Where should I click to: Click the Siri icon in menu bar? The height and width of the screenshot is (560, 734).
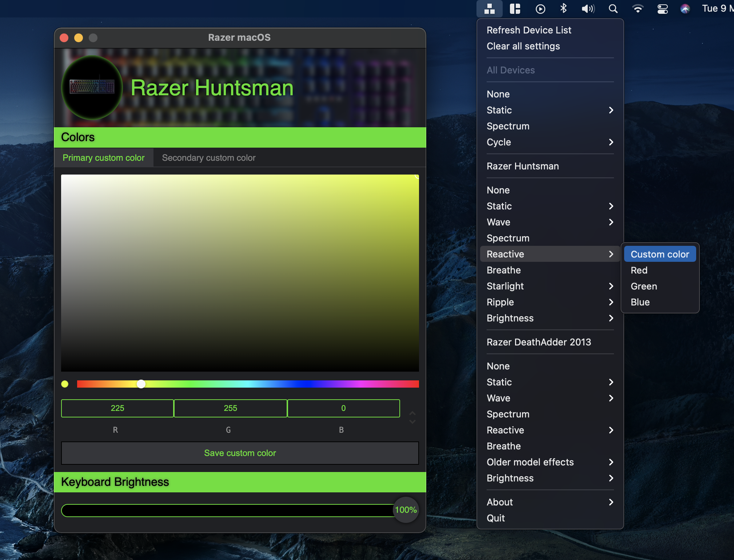(685, 9)
